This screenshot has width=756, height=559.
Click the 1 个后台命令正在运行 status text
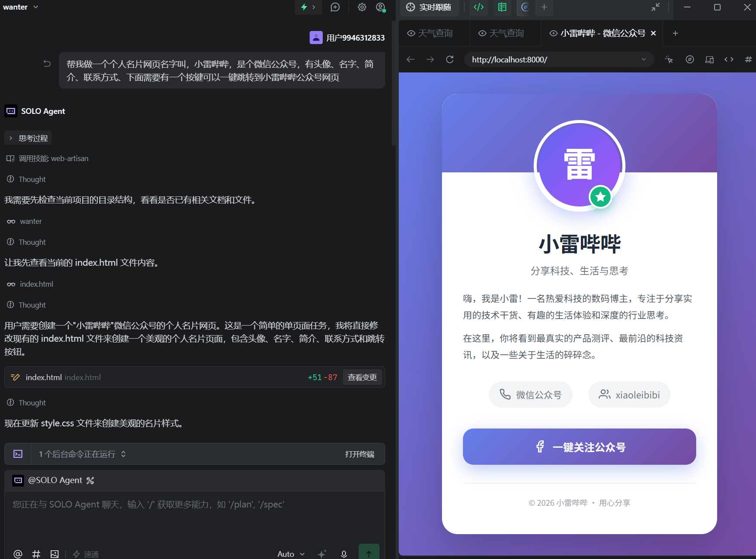click(x=77, y=454)
